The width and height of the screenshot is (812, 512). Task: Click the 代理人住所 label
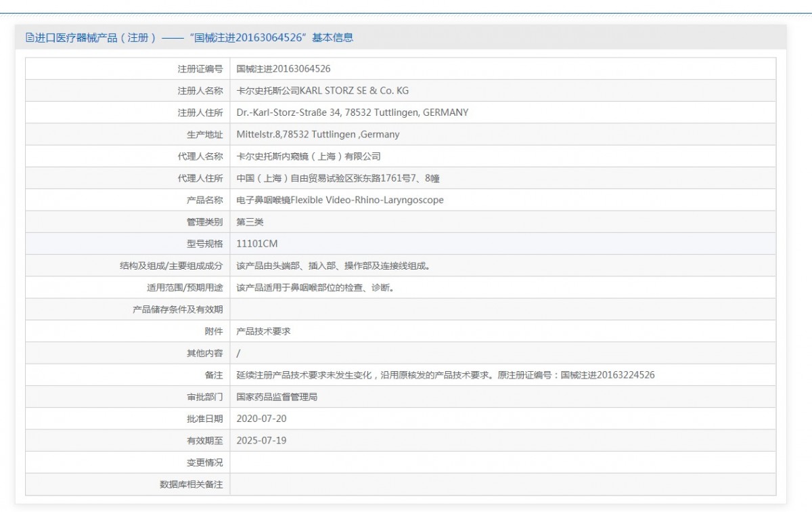(200, 178)
